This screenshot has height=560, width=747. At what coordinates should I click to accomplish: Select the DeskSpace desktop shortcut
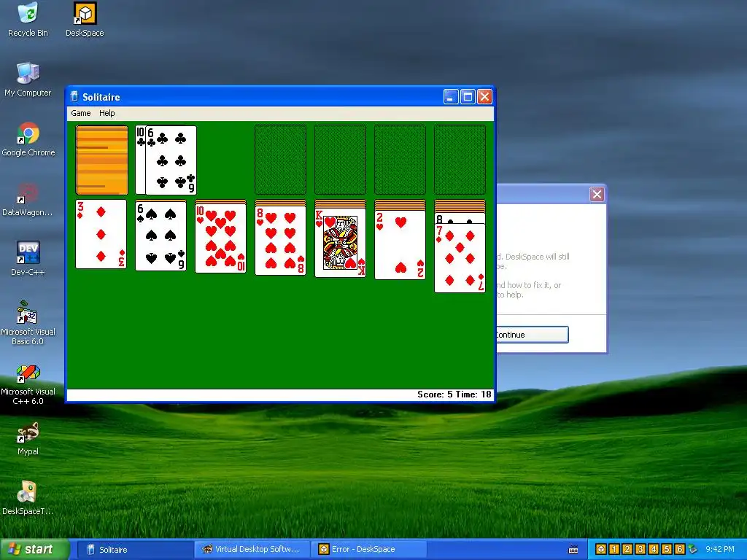(85, 19)
